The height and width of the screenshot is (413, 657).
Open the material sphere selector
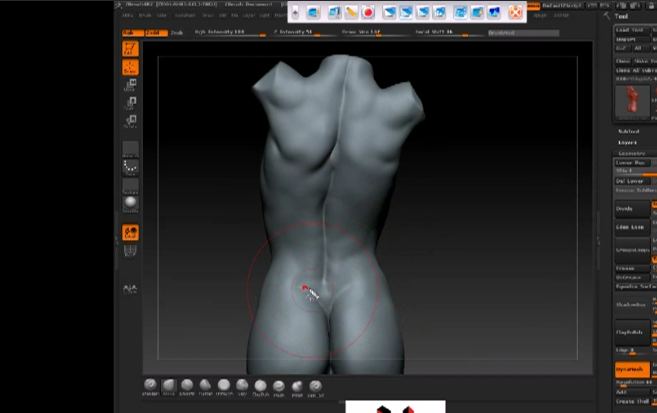click(x=130, y=204)
